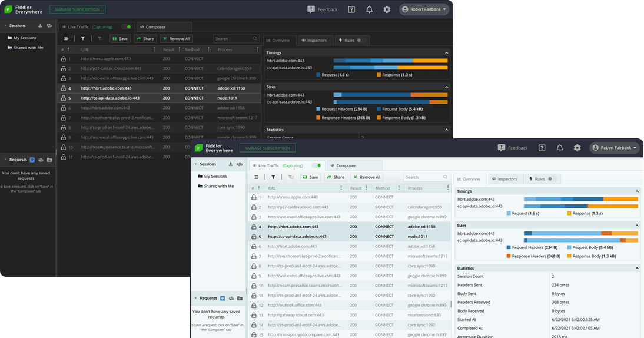Collapse the Sizes section in dark window
Viewport: 644px width, 338px height.
pyautogui.click(x=446, y=87)
